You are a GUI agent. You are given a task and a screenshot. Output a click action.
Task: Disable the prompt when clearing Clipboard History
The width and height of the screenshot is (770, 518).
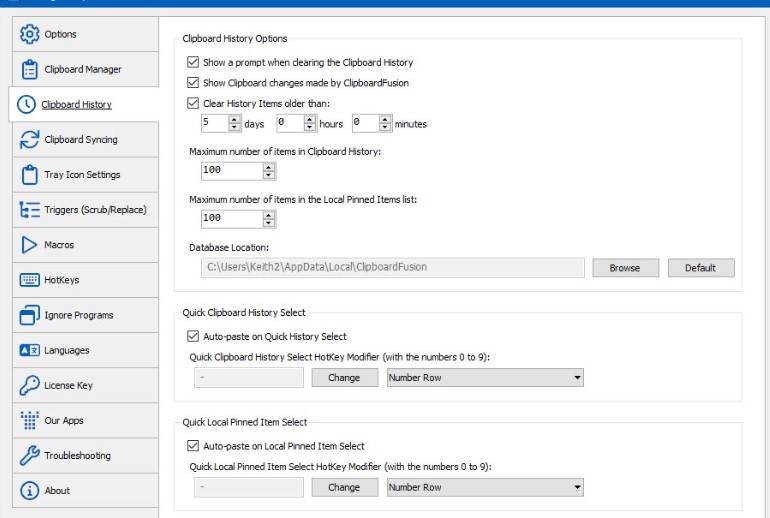tap(194, 62)
